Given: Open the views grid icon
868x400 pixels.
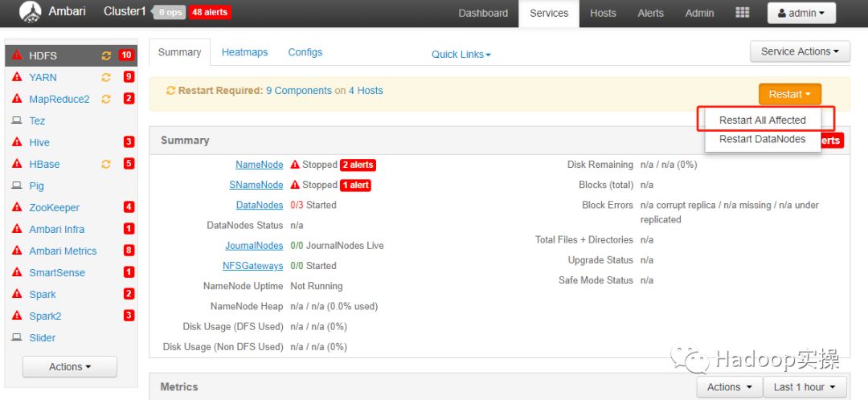Looking at the screenshot, I should pos(743,13).
